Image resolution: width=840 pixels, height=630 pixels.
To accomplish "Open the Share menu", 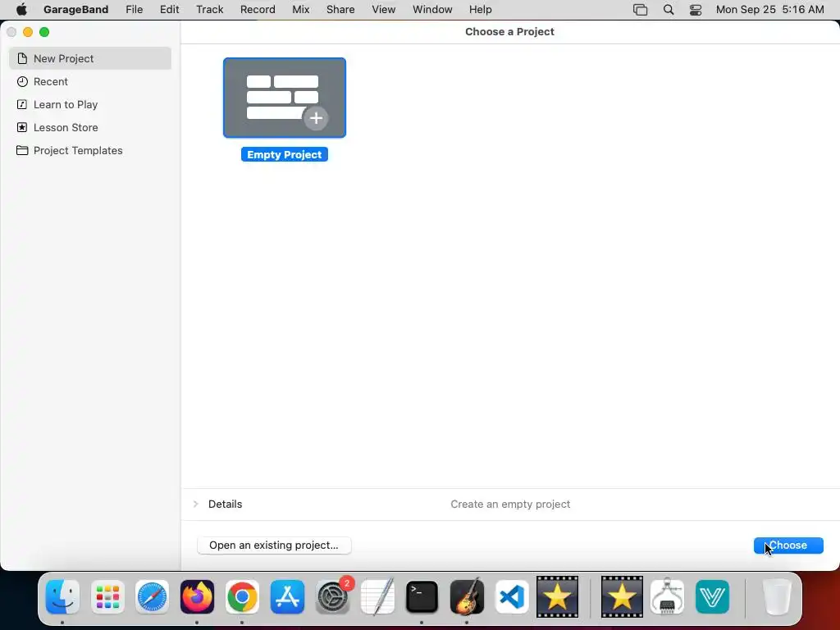I will pyautogui.click(x=340, y=10).
